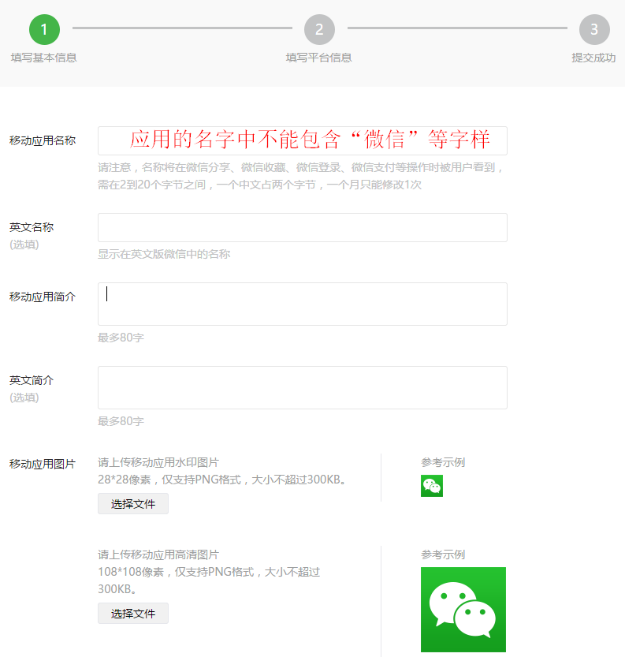Click (选填) note under 英文名称
This screenshot has height=672, width=625.
24,245
